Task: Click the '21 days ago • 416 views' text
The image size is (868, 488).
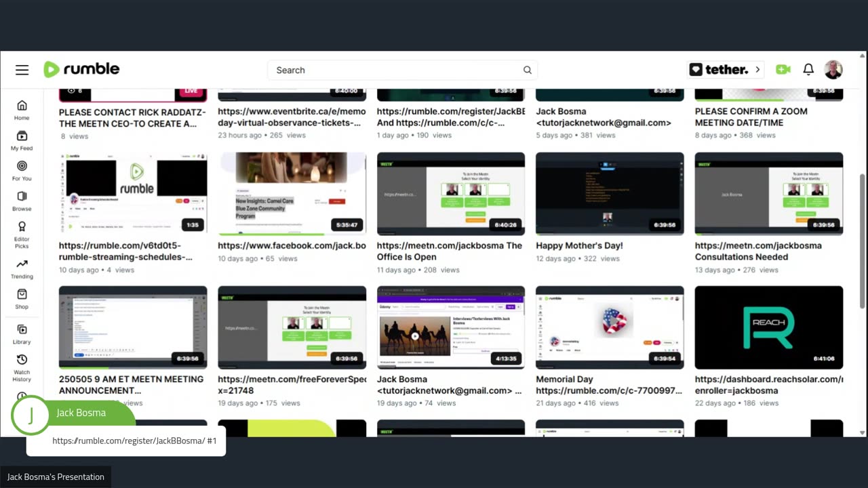Action: 578,403
